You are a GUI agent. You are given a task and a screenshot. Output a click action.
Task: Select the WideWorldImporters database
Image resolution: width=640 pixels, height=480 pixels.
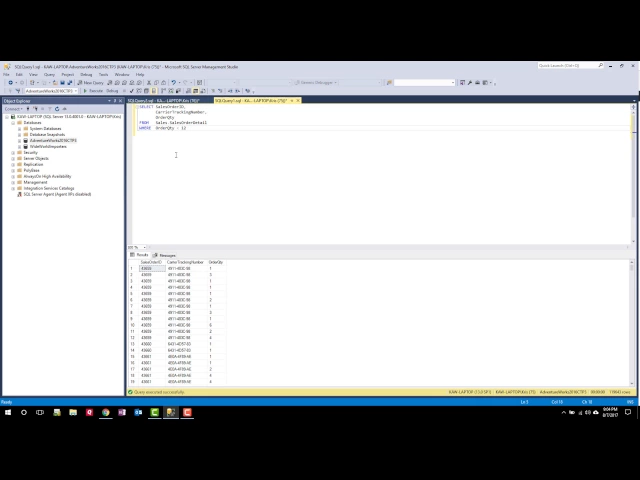pos(48,147)
